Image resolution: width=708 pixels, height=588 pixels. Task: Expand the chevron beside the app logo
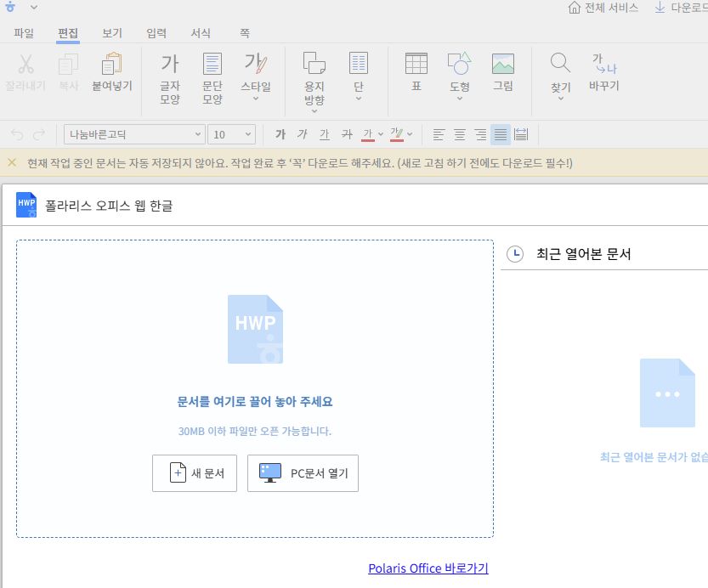(x=34, y=7)
